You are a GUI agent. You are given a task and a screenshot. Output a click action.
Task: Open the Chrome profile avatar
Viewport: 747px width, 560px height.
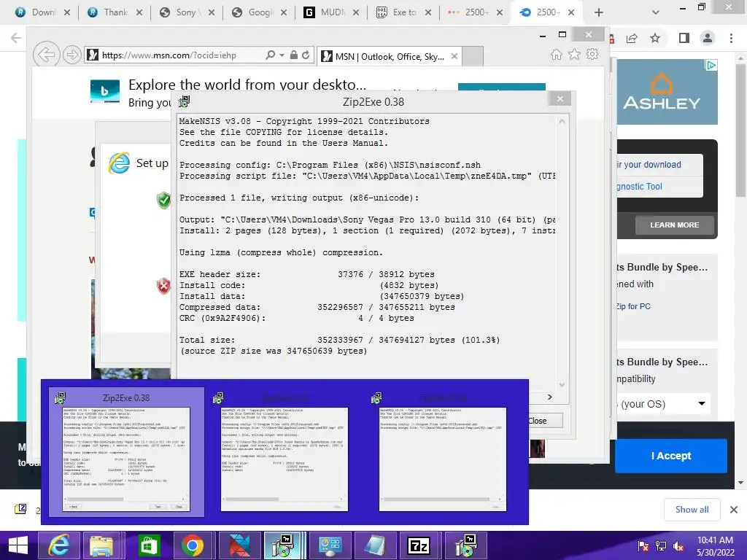(x=708, y=38)
